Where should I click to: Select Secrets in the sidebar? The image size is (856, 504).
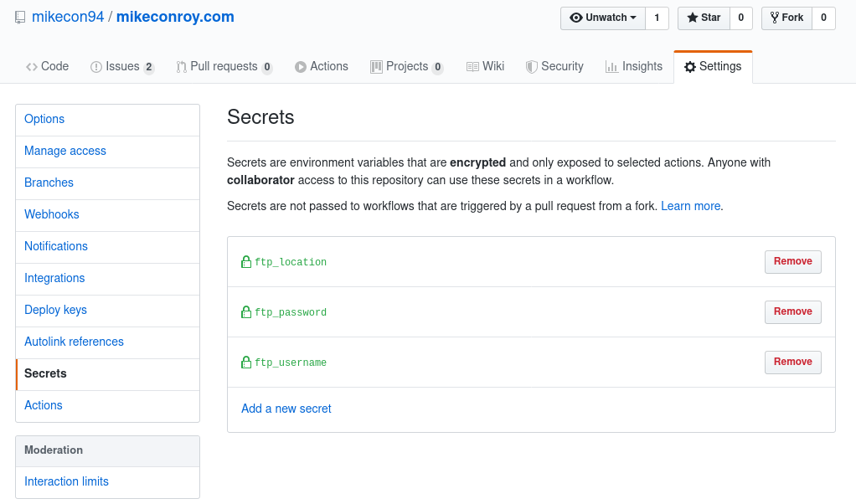pyautogui.click(x=107, y=373)
